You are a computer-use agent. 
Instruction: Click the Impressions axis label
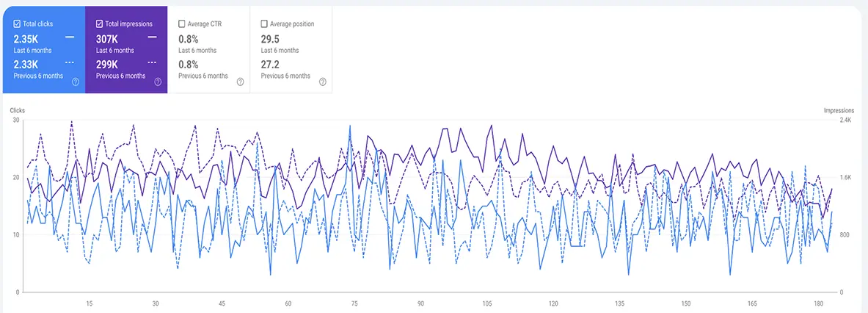click(x=839, y=111)
